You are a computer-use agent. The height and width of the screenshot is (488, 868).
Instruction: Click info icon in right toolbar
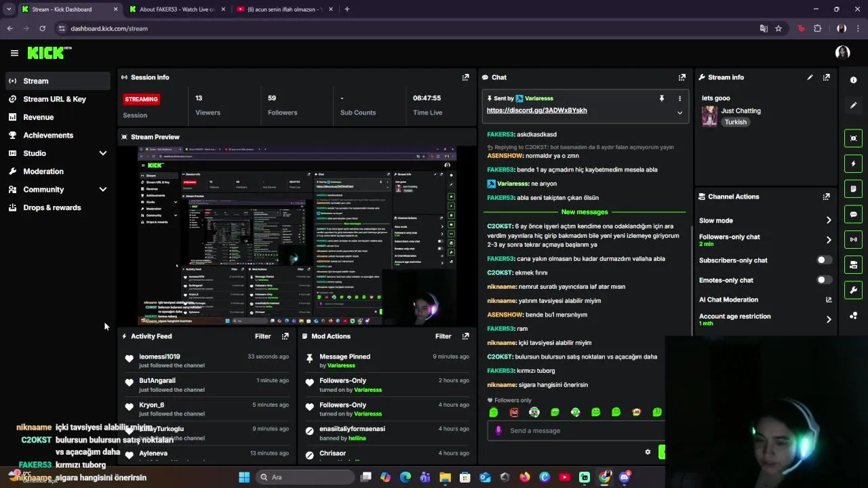tap(853, 80)
